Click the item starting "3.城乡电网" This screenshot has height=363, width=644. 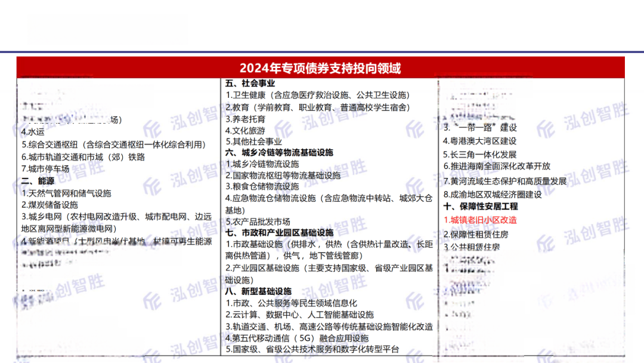[x=117, y=223]
